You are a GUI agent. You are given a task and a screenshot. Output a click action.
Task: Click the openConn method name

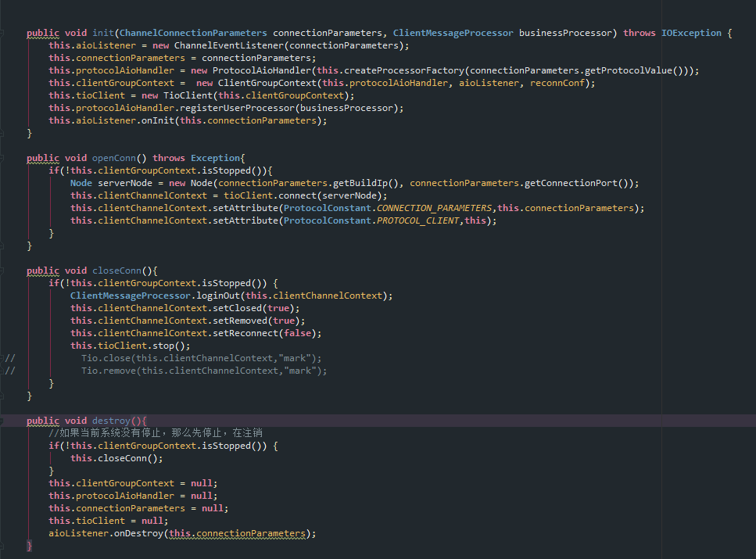tap(114, 158)
